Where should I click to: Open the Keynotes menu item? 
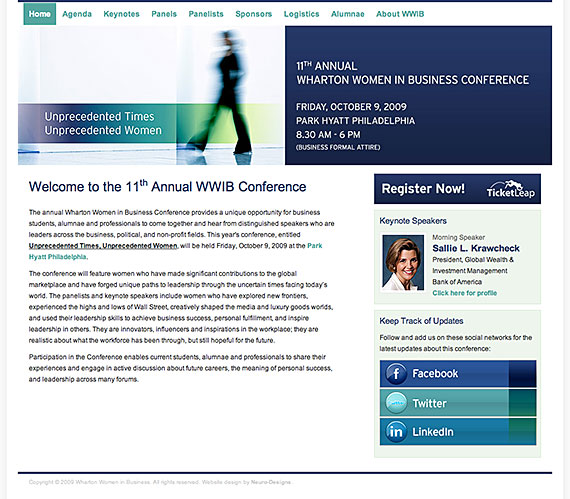click(x=121, y=14)
